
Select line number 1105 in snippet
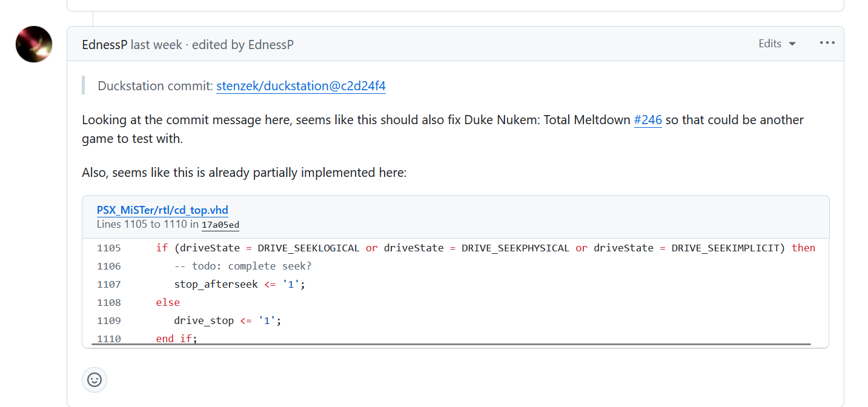point(109,248)
